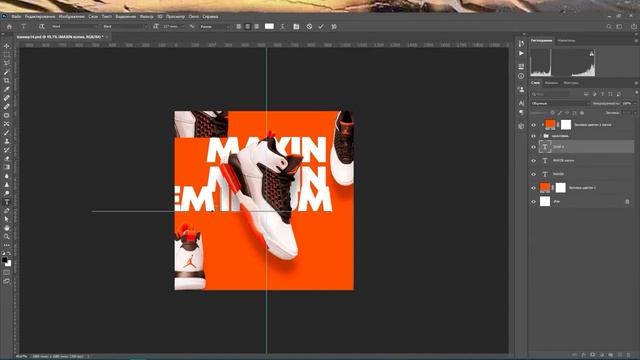
Task: Open the font family dropdown
Action: [74, 27]
